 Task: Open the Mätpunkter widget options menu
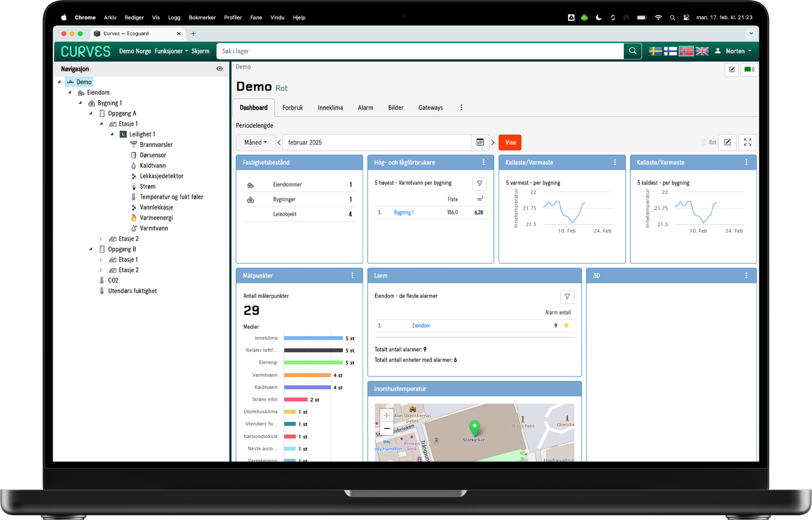point(352,276)
